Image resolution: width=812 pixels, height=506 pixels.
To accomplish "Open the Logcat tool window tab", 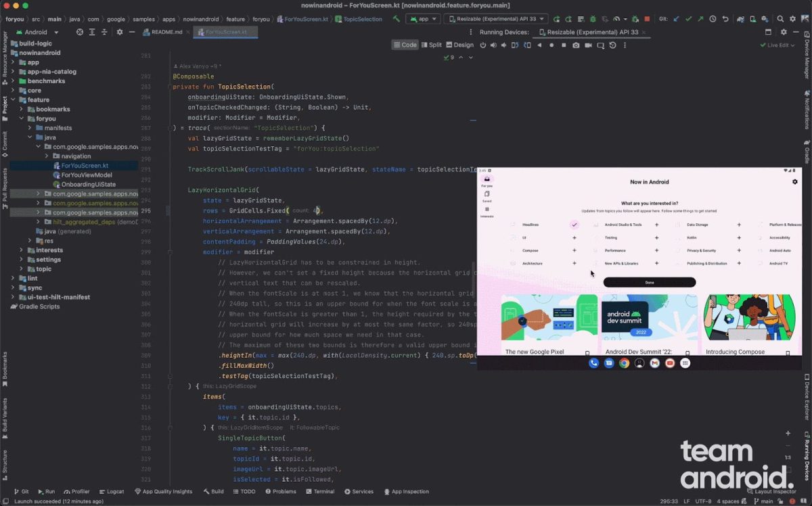I will point(111,492).
